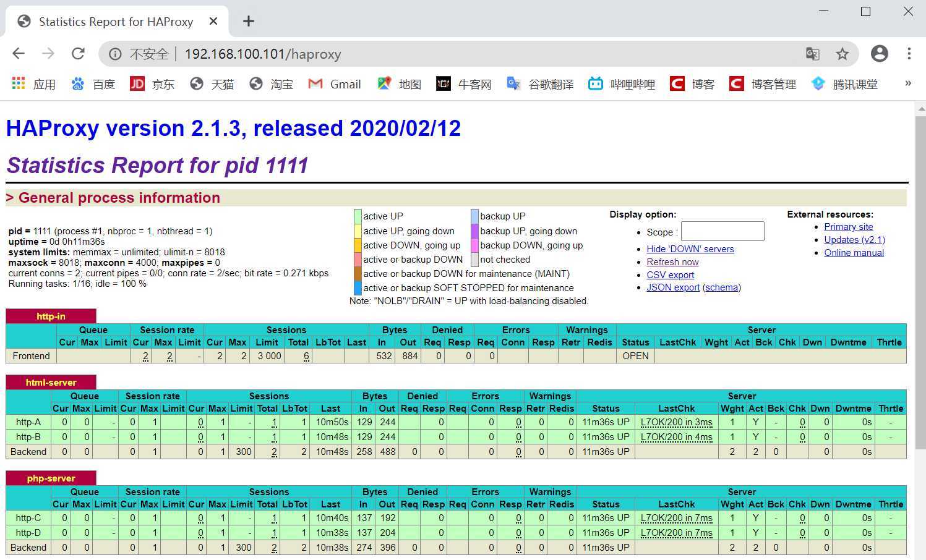Click the html-server proxy title
Image resolution: width=926 pixels, height=560 pixels.
coord(51,383)
